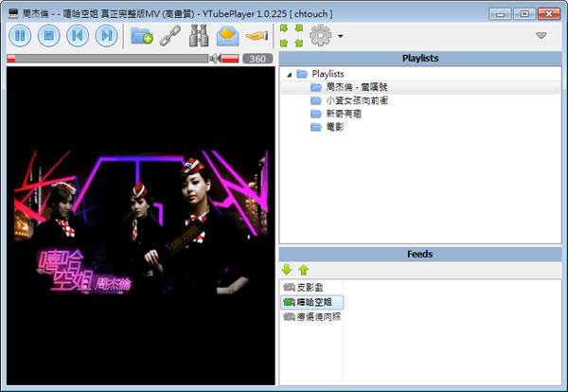Click the chain link icon
This screenshot has width=568, height=392.
pos(169,36)
